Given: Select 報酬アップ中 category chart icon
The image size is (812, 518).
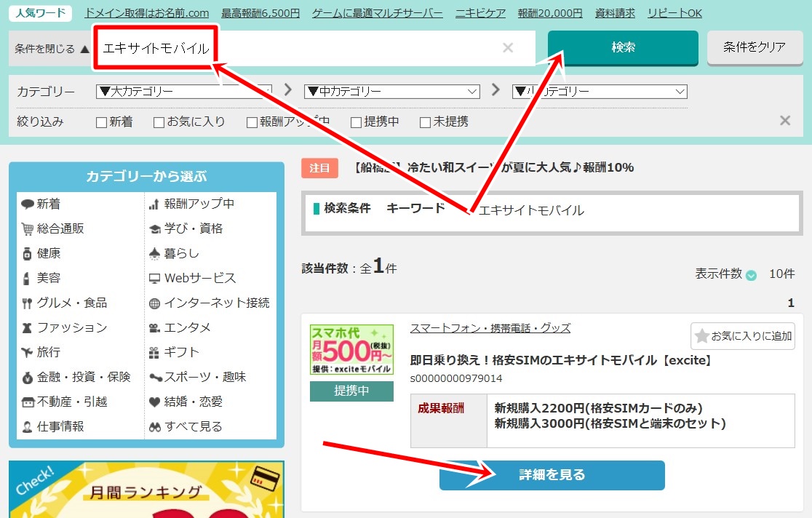Looking at the screenshot, I should 191,204.
